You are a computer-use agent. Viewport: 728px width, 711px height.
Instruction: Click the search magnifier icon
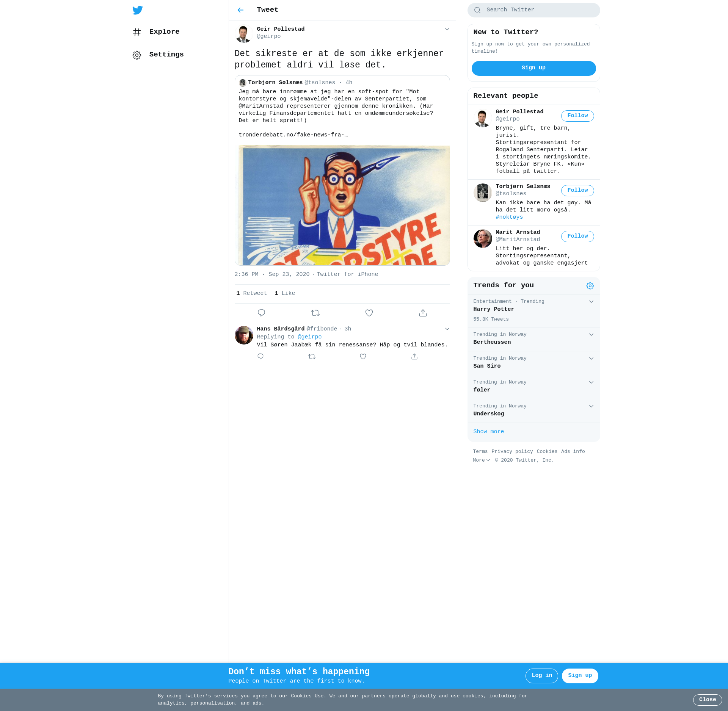click(x=477, y=10)
